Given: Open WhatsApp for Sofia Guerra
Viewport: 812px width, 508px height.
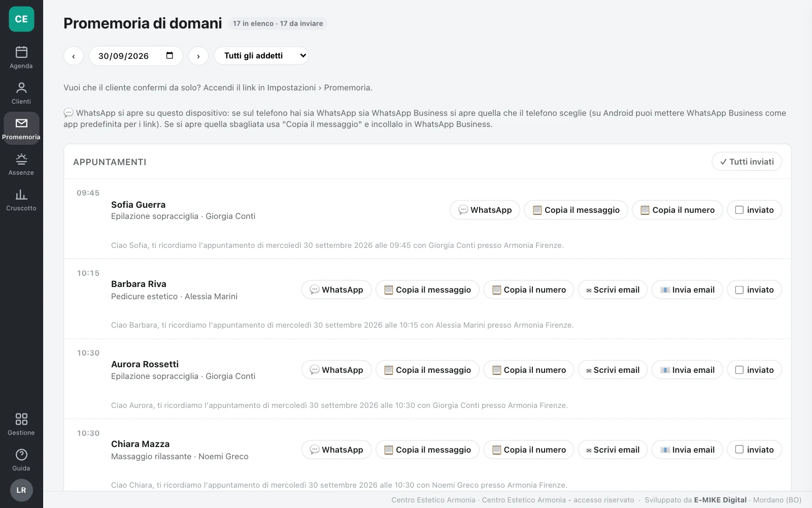Looking at the screenshot, I should [485, 210].
